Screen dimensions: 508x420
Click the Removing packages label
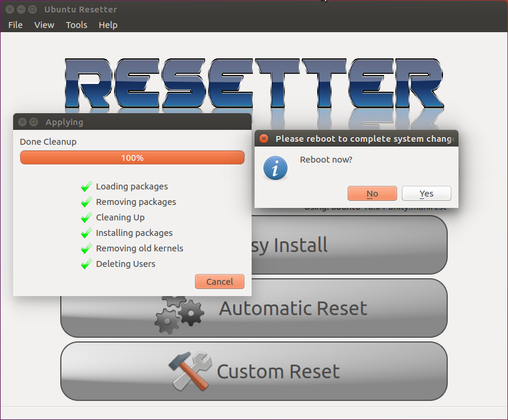pyautogui.click(x=136, y=202)
